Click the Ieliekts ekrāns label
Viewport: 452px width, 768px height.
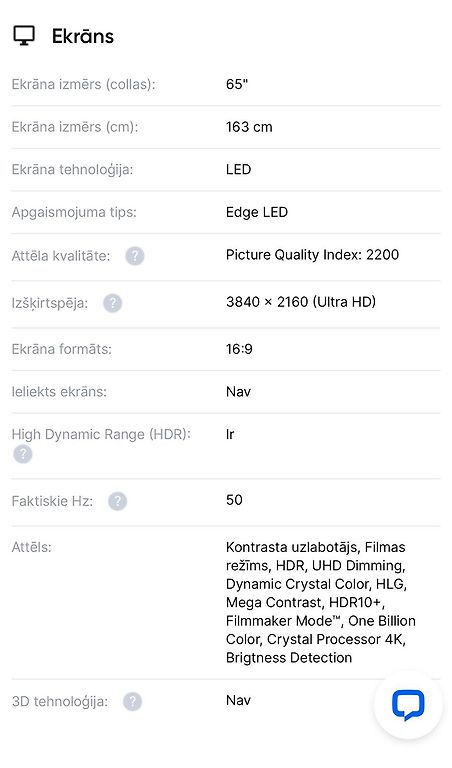click(x=59, y=392)
